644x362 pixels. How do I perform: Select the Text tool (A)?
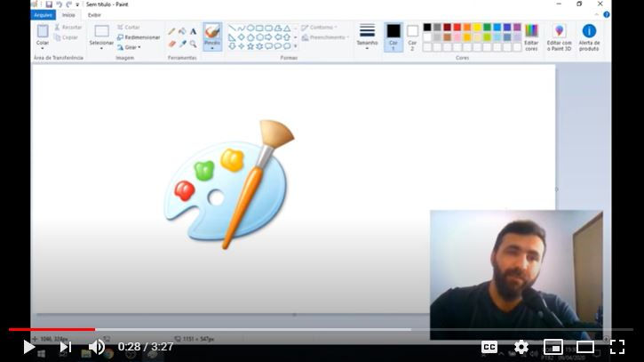coord(193,32)
